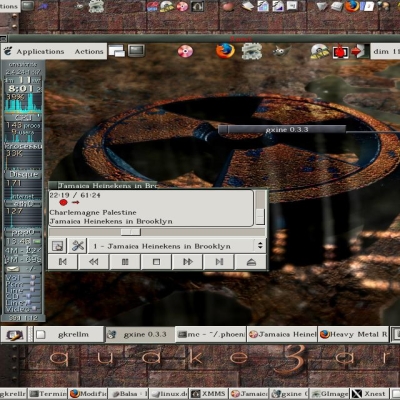400x400 pixels.
Task: Click the small monitor icon in outer panel
Action: (x=28, y=6)
